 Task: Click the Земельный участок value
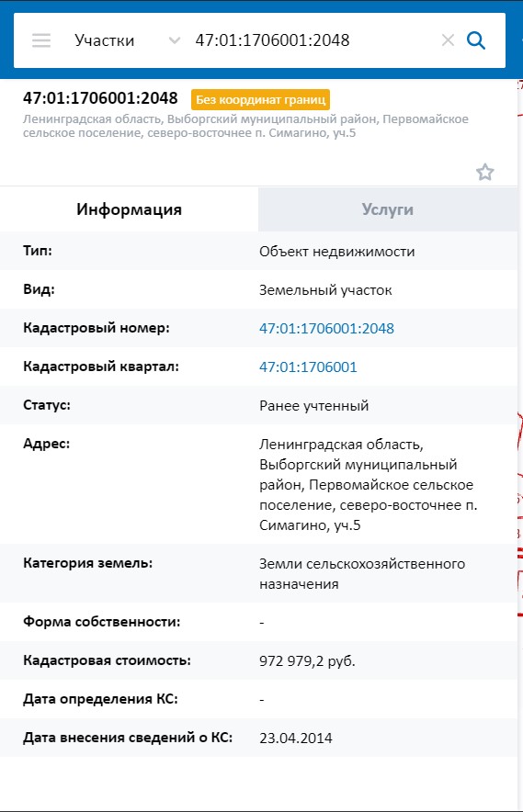(325, 290)
